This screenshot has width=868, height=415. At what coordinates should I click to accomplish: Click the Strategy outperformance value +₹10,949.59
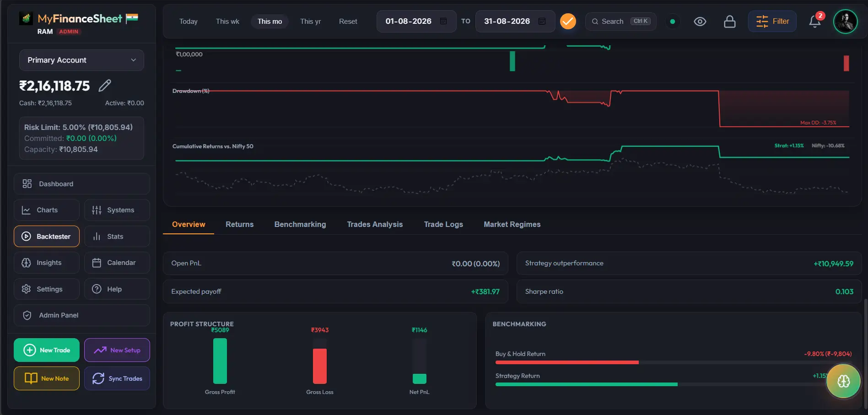click(x=833, y=264)
